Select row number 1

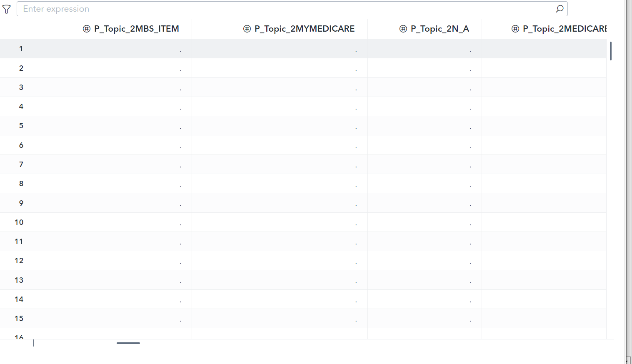point(21,49)
